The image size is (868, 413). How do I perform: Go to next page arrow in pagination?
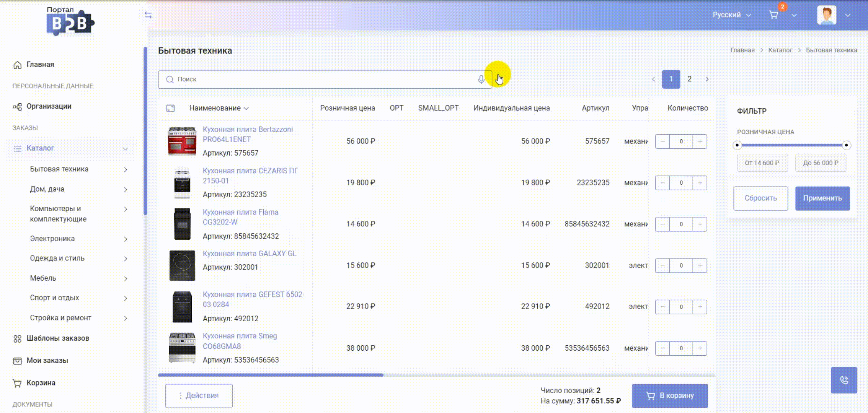pos(707,79)
